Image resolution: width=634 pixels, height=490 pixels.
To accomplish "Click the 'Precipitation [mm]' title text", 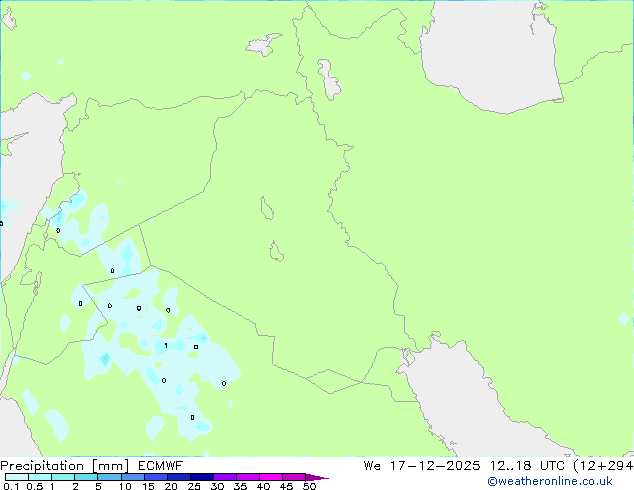I will 65,466.
